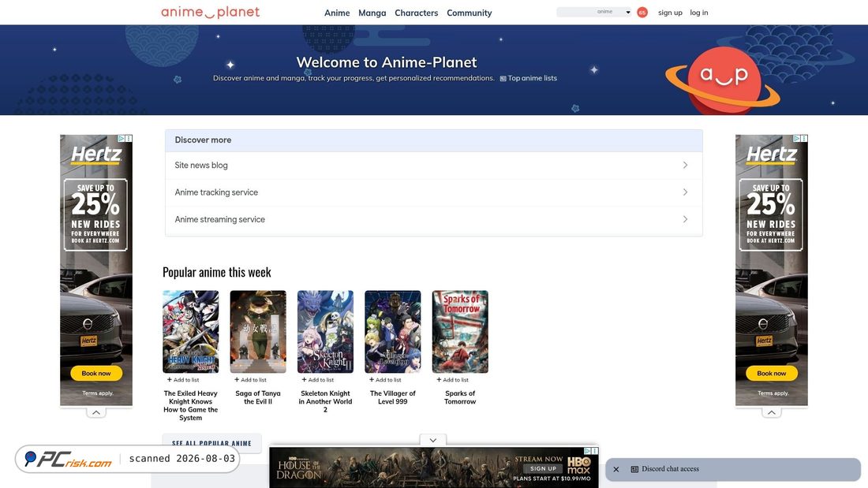This screenshot has width=868, height=488.
Task: Expand the Anime streaming service chevron
Action: [x=685, y=219]
